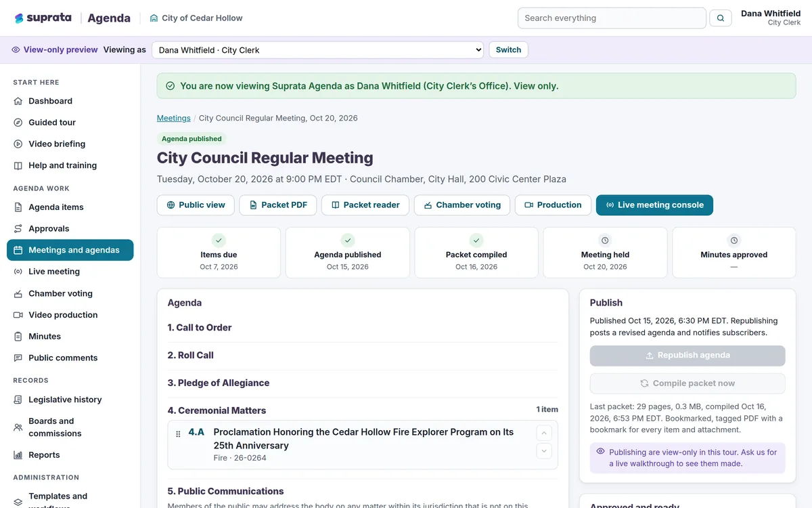Image resolution: width=812 pixels, height=508 pixels.
Task: Open Templates and workflows menu item
Action: tap(70, 501)
